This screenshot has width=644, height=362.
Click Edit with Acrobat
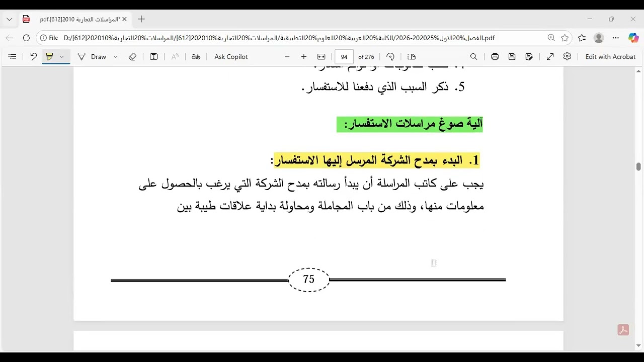(x=610, y=57)
